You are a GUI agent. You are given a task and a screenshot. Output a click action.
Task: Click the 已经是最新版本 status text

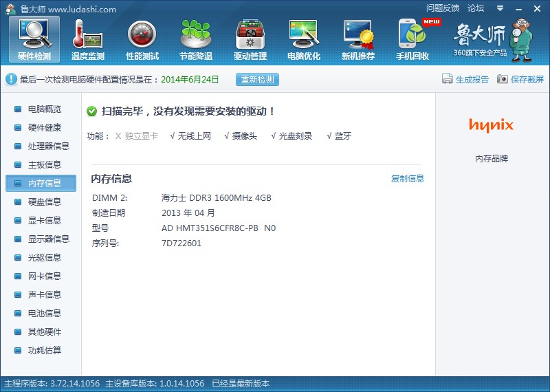tap(241, 384)
